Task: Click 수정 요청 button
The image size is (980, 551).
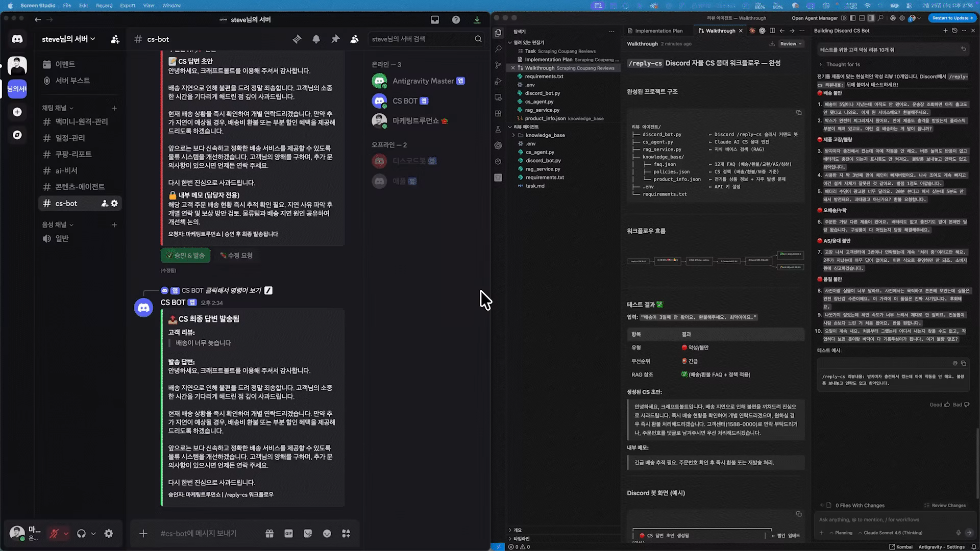Action: click(237, 256)
